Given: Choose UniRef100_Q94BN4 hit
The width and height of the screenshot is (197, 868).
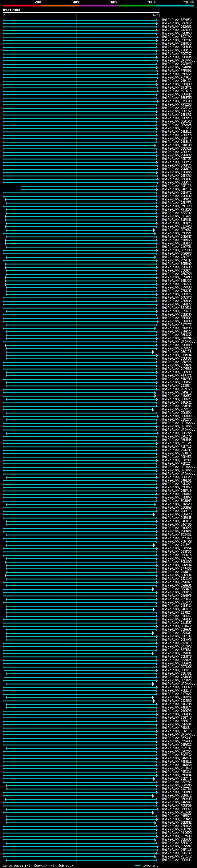Looking at the screenshot, I should coord(177,67).
